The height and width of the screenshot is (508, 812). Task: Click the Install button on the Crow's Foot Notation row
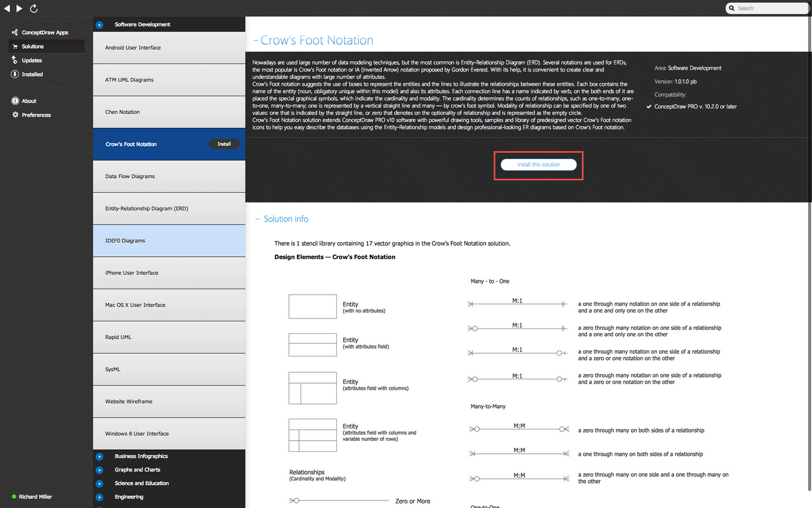point(224,144)
